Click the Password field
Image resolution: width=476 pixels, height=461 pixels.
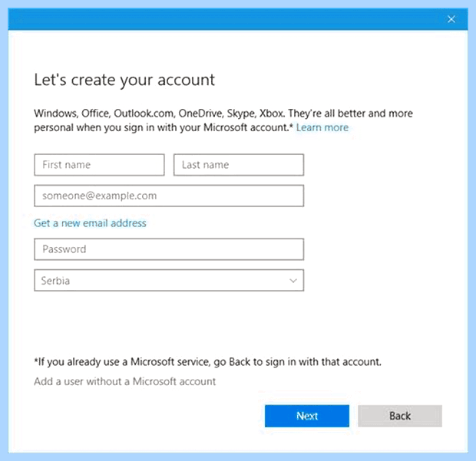(x=169, y=249)
